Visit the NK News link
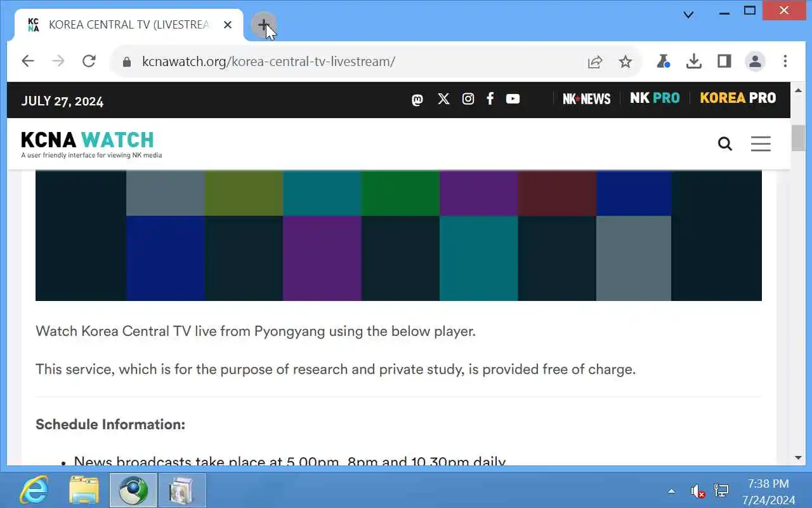812x508 pixels. [x=587, y=98]
